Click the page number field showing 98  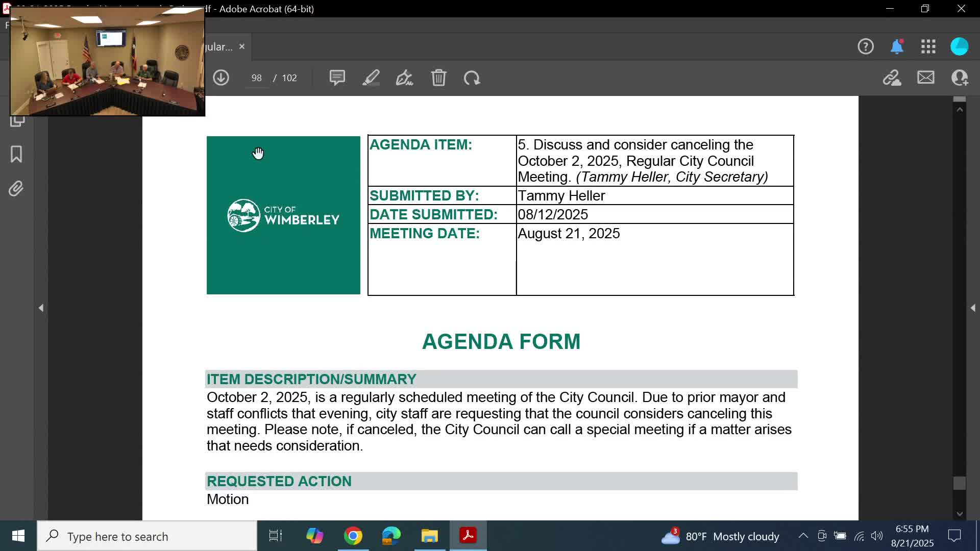pyautogui.click(x=256, y=78)
